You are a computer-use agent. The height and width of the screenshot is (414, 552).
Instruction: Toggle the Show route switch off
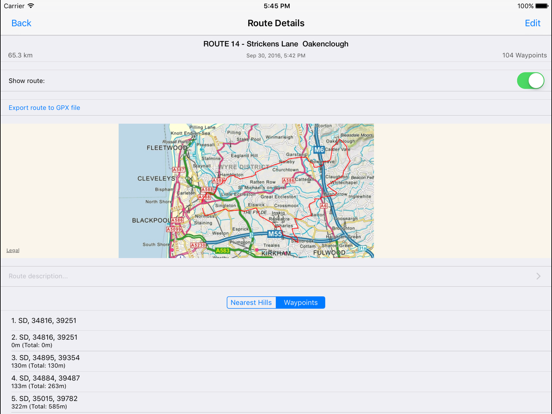(531, 81)
